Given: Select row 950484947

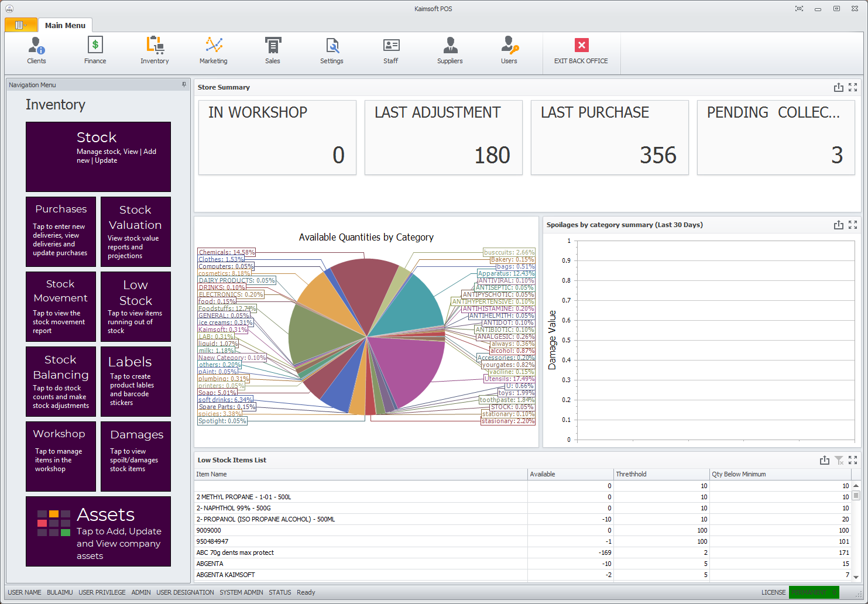Looking at the screenshot, I should pos(523,541).
